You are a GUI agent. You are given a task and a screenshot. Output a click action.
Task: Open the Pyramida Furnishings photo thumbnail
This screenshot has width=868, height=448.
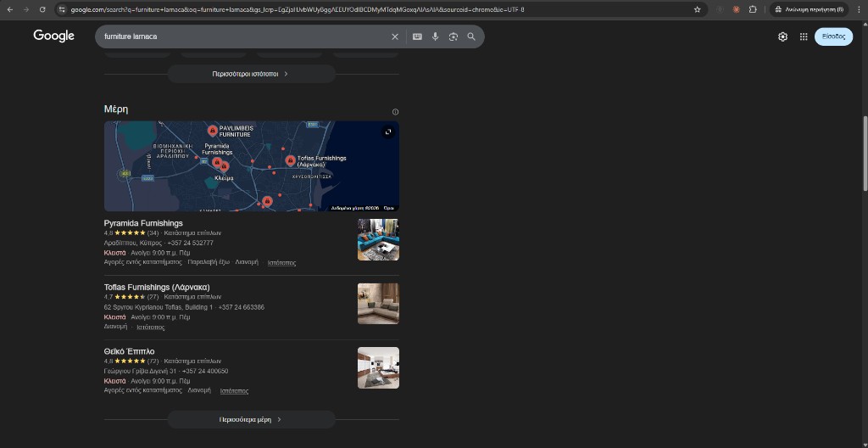[378, 239]
